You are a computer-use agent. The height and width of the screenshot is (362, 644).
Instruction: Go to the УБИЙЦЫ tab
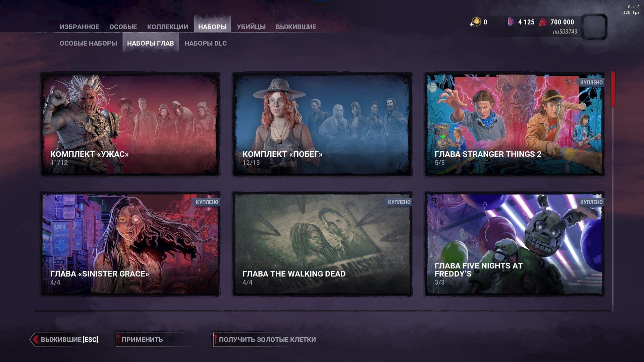(x=251, y=27)
